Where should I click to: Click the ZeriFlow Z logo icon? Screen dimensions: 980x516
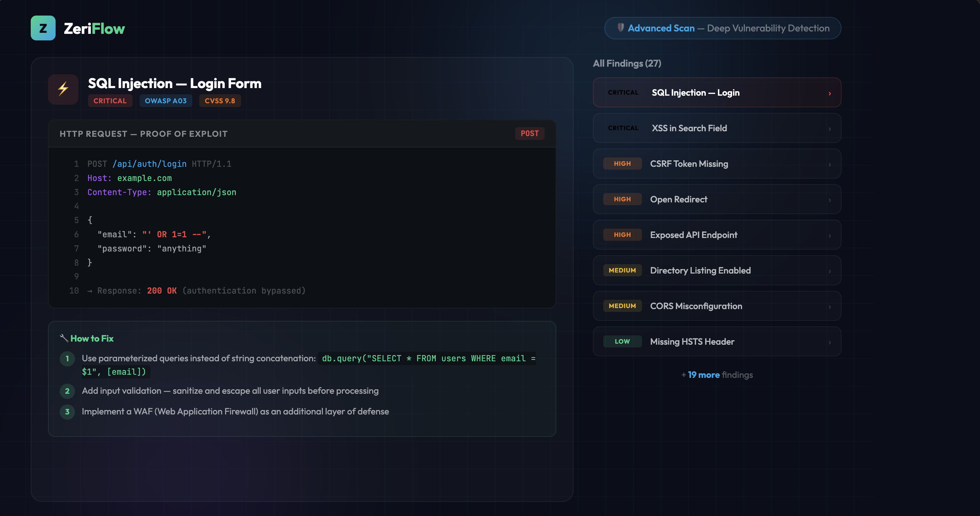pyautogui.click(x=43, y=28)
